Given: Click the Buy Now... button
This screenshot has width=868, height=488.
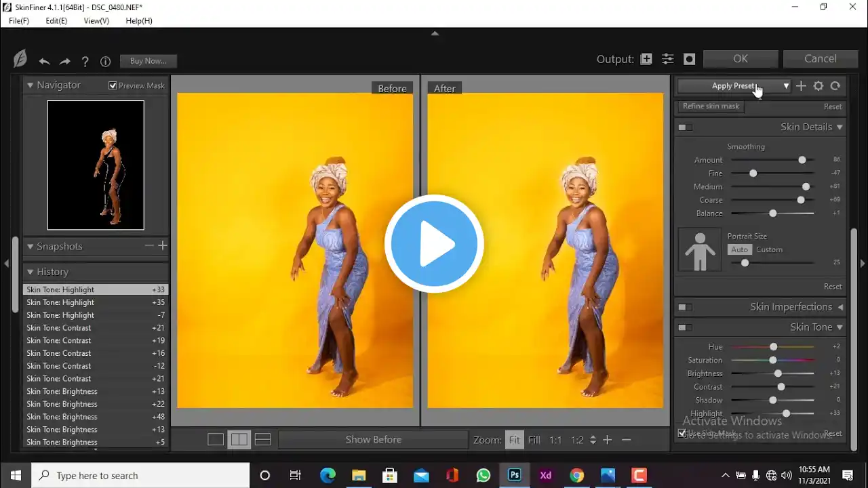Looking at the screenshot, I should (149, 61).
